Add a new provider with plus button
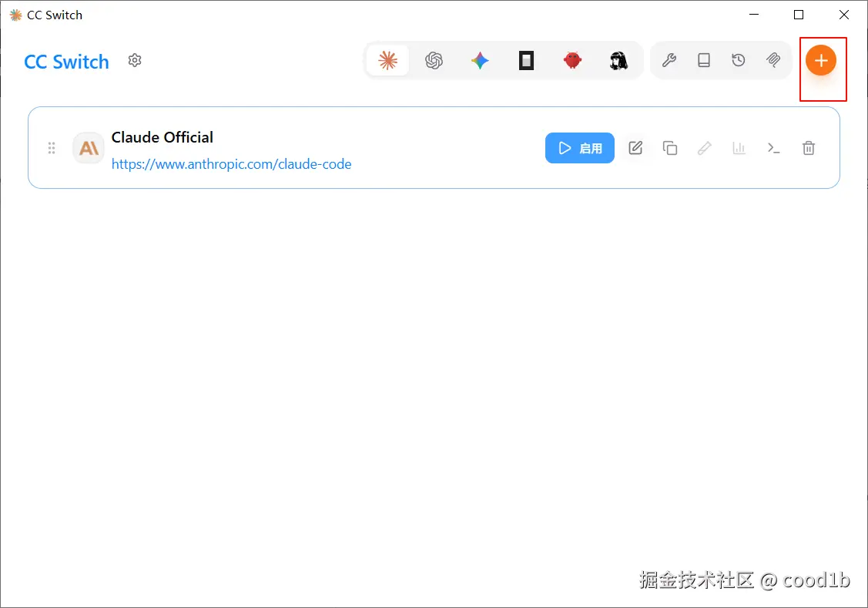 tap(821, 60)
